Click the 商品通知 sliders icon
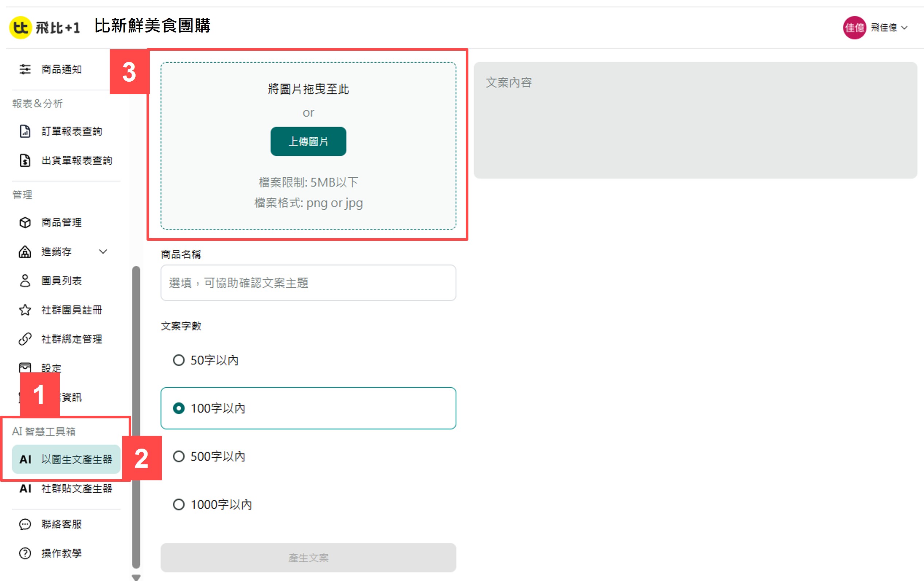Viewport: 924px width, 581px height. [x=25, y=69]
